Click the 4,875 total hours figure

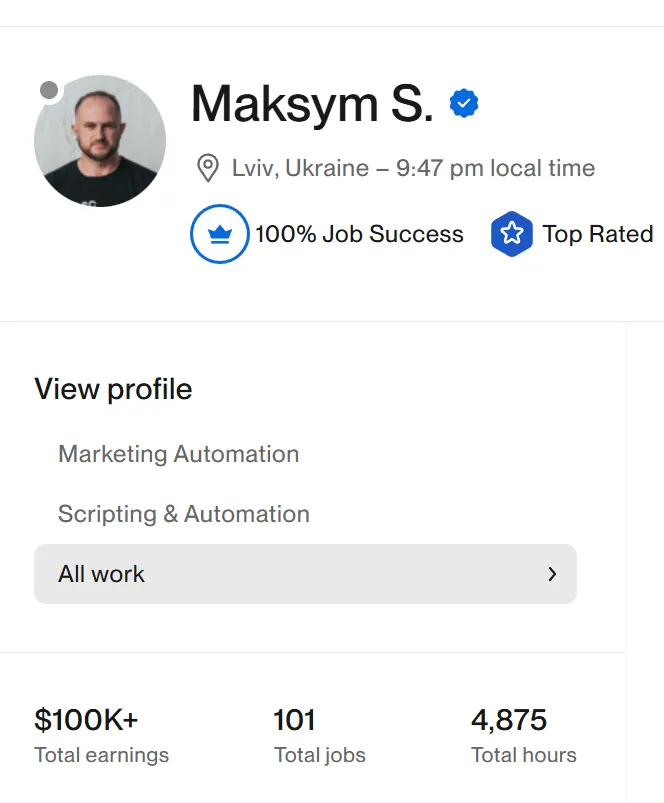[509, 720]
